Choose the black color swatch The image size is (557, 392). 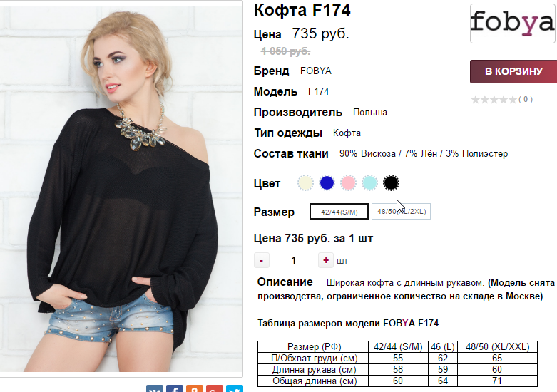391,183
